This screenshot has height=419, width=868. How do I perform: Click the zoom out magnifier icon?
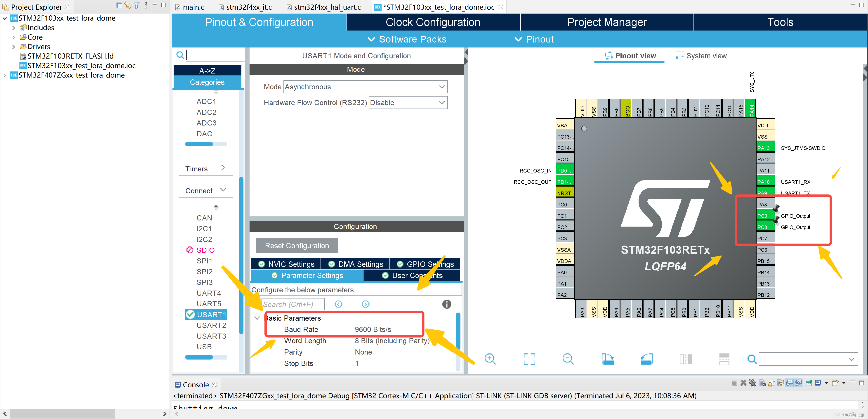(568, 359)
